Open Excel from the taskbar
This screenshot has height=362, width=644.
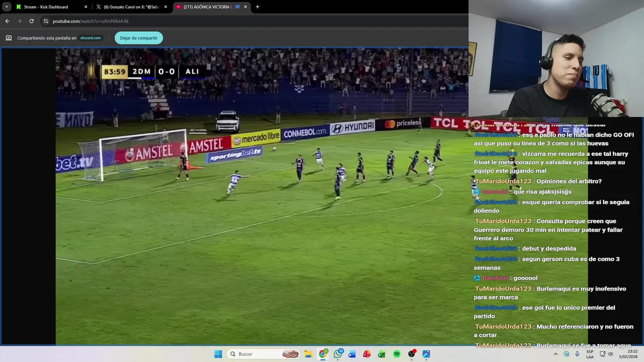pyautogui.click(x=381, y=354)
